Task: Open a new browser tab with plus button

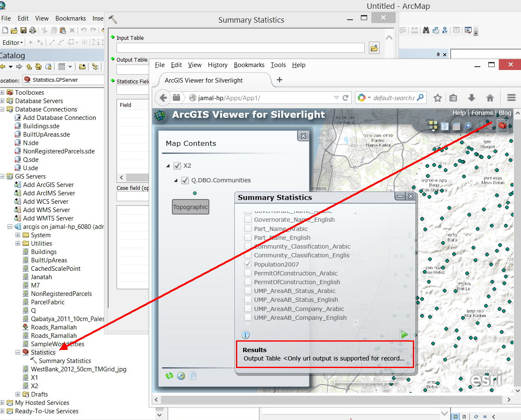Action: 280,80
